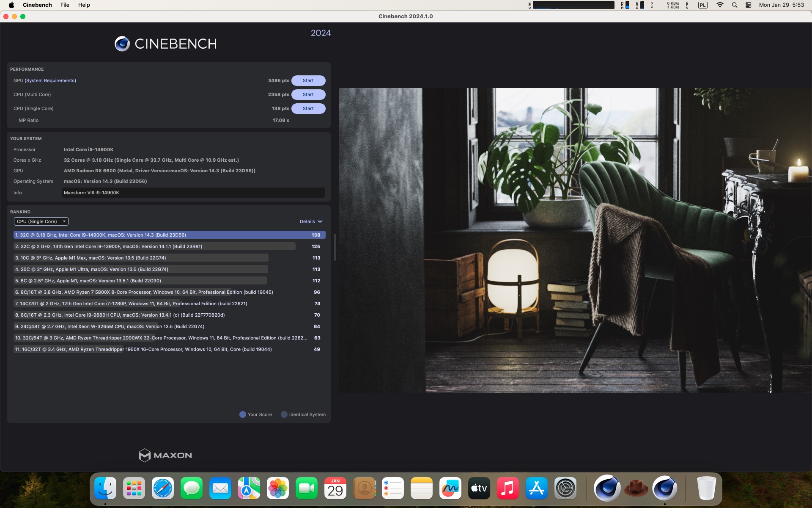Click the Cinebench logo icon

click(x=122, y=44)
